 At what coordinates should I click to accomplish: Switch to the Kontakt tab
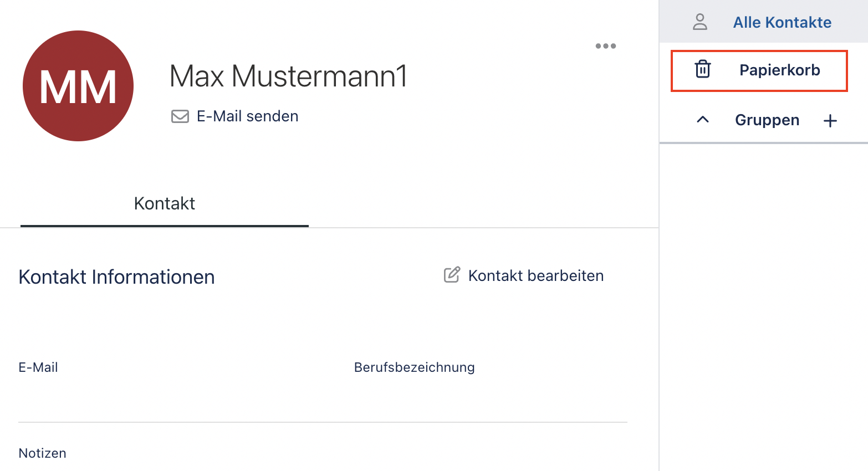pos(165,204)
